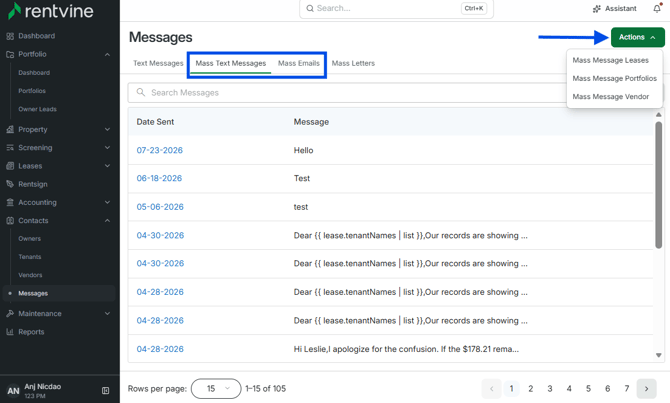Click the Assistant sparkle icon

point(597,9)
